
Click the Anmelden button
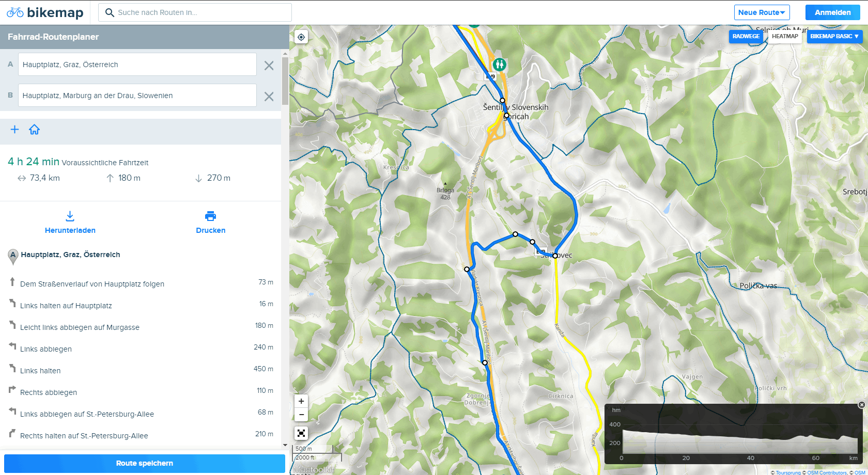832,12
